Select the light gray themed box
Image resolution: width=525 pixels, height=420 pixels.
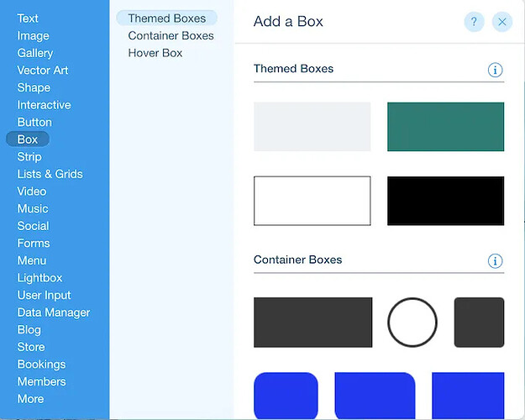[x=312, y=127]
